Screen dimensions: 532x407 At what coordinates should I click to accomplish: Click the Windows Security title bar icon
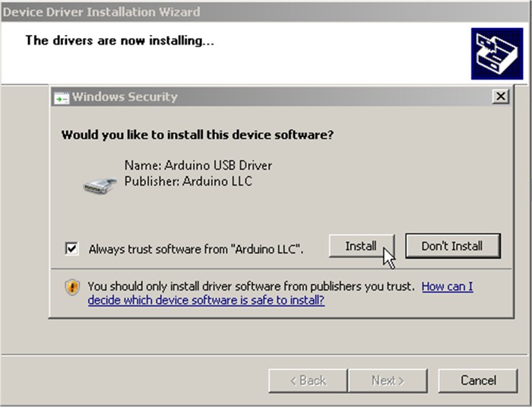62,97
